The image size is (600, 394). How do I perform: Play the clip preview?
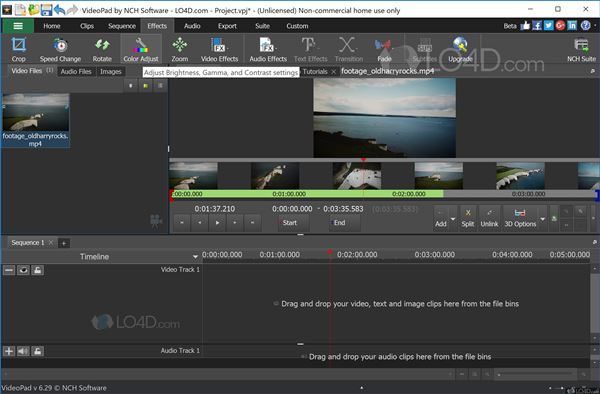[x=217, y=223]
